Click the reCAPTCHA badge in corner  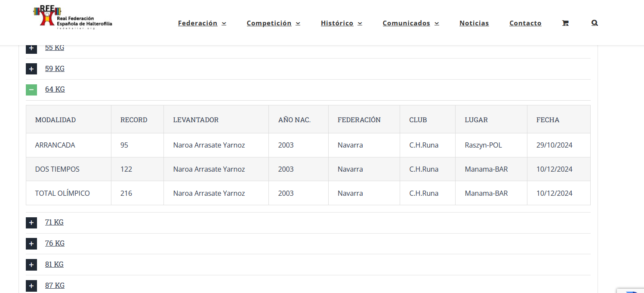(631, 290)
